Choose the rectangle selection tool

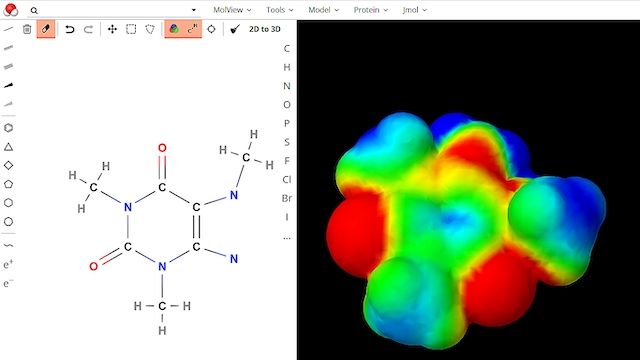(131, 29)
